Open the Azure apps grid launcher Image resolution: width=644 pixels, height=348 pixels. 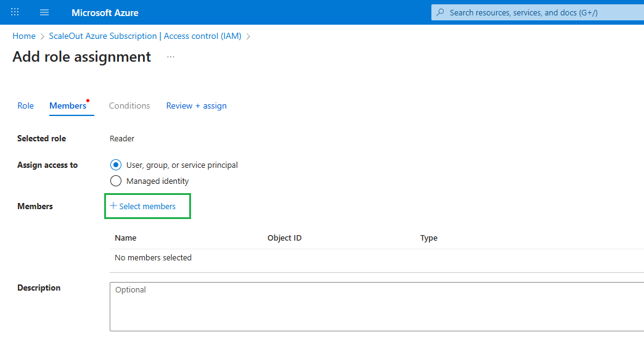[x=15, y=12]
